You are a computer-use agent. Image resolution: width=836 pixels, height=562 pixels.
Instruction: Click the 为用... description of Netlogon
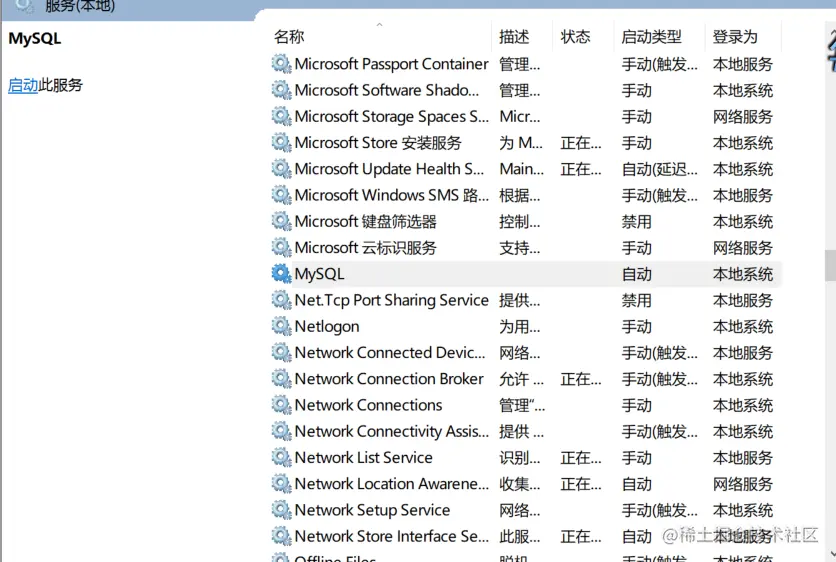pyautogui.click(x=519, y=326)
